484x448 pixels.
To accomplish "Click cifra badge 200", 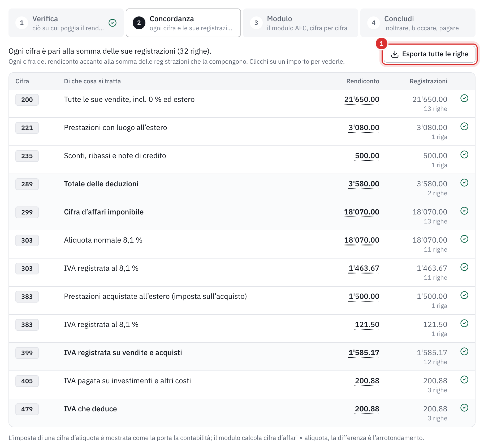I will 27,100.
